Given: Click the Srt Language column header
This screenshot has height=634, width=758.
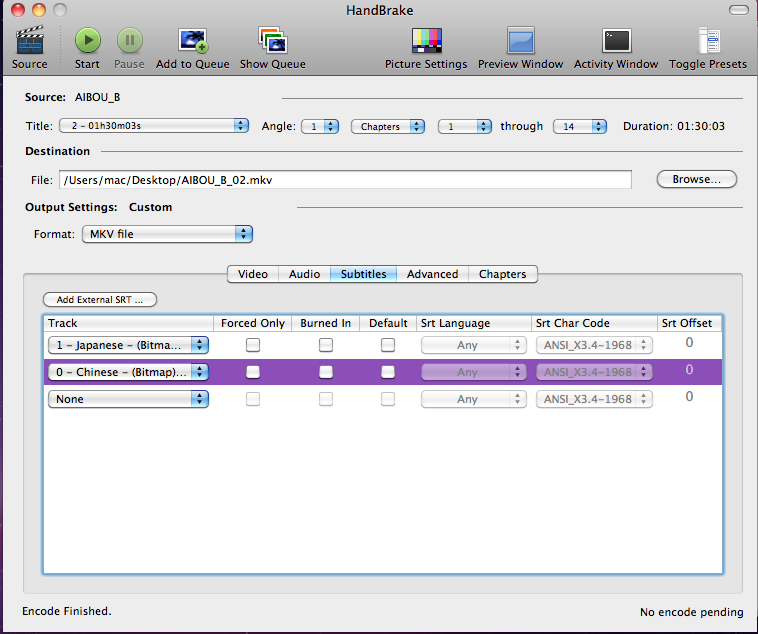Looking at the screenshot, I should [474, 323].
